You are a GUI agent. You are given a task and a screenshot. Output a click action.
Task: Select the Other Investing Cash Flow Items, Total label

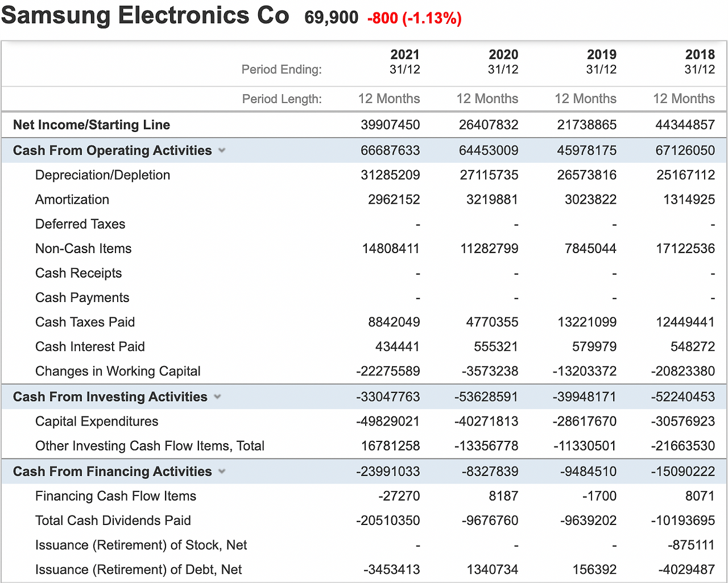click(150, 446)
